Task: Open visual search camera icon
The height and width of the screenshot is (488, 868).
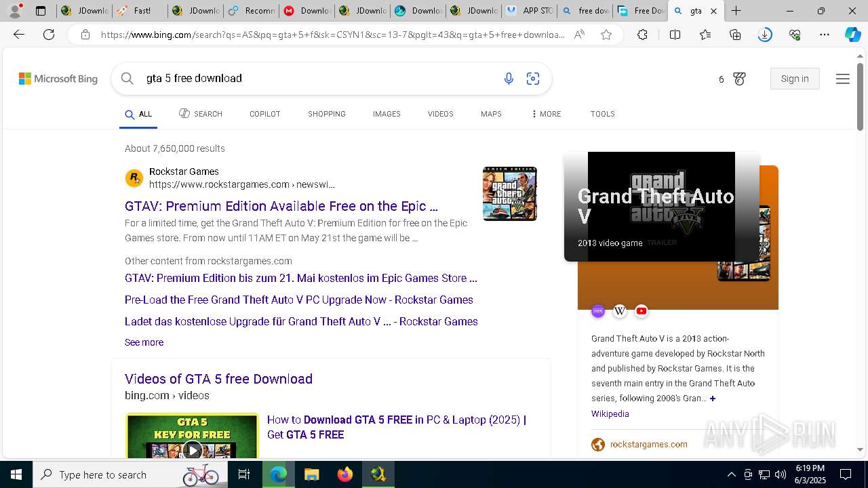Action: pyautogui.click(x=533, y=79)
